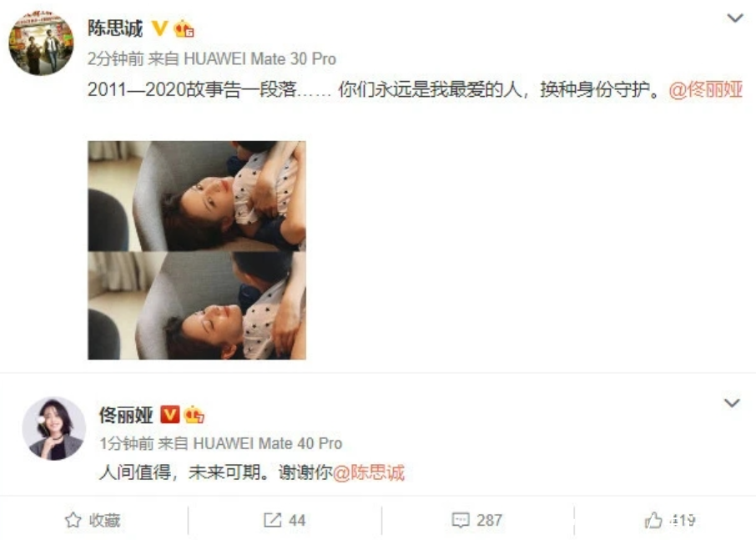Click the orange V badge beside 佟丽娅
The width and height of the screenshot is (756, 540).
169,415
